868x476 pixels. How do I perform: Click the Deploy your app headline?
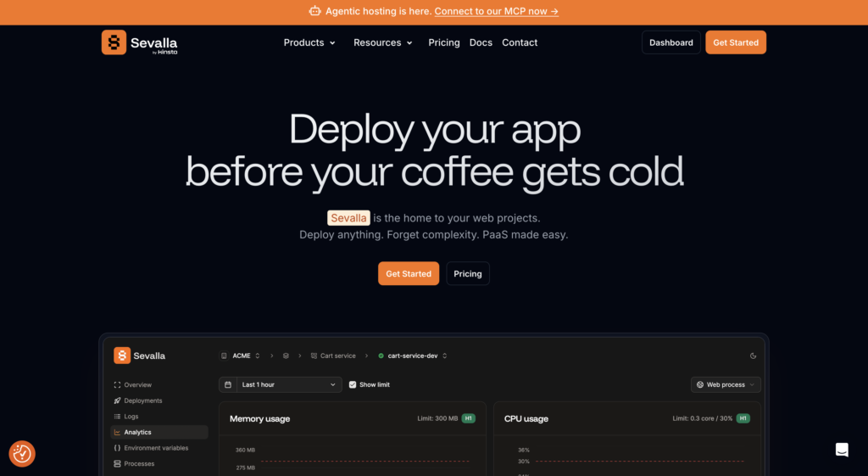[435, 130]
